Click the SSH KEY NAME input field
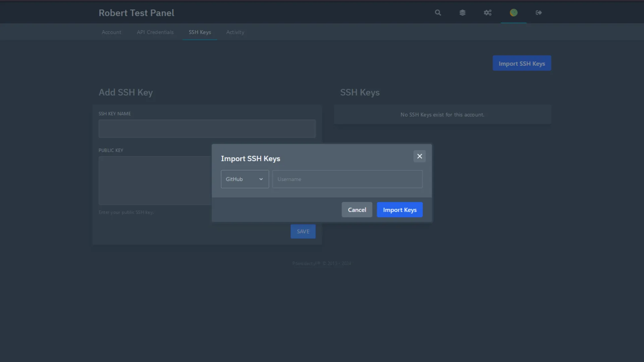 click(x=207, y=129)
